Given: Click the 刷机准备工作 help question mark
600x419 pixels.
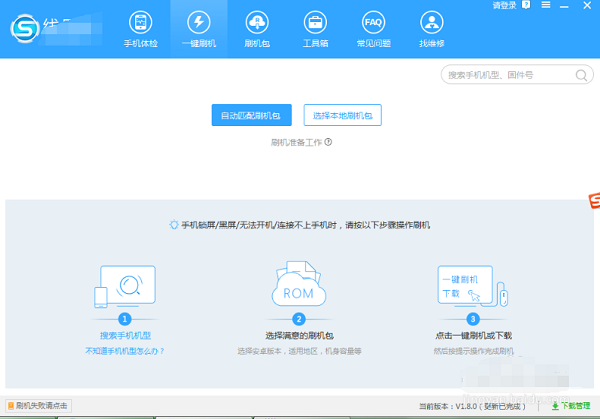Looking at the screenshot, I should [x=328, y=142].
